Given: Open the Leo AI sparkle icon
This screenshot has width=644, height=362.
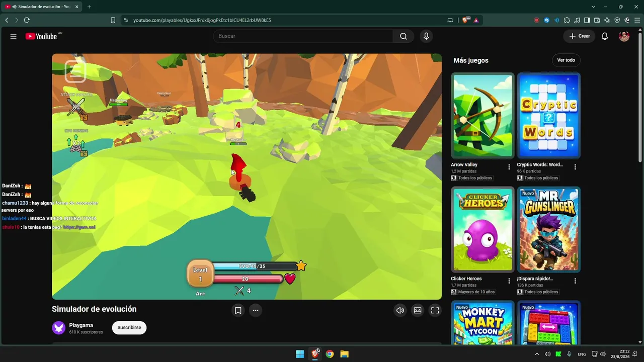Looking at the screenshot, I should click(x=607, y=20).
